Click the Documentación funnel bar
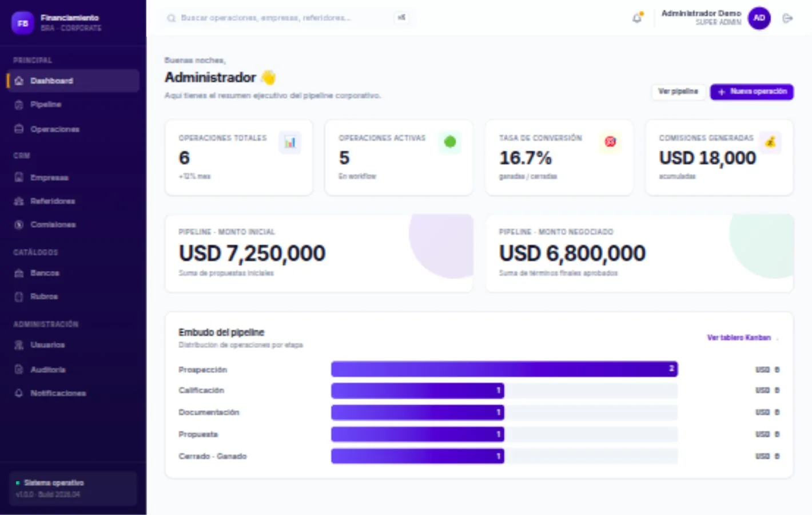The image size is (812, 515). coord(417,412)
